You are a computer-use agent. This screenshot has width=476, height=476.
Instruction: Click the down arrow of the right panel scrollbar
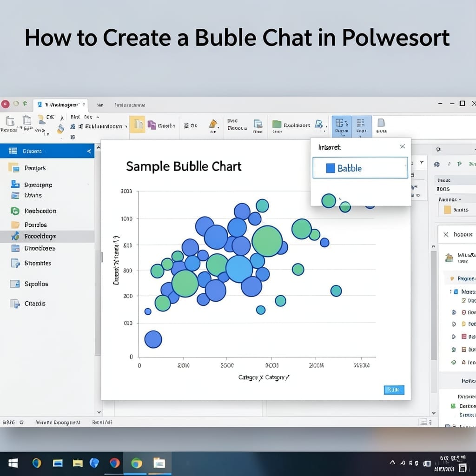pyautogui.click(x=434, y=413)
